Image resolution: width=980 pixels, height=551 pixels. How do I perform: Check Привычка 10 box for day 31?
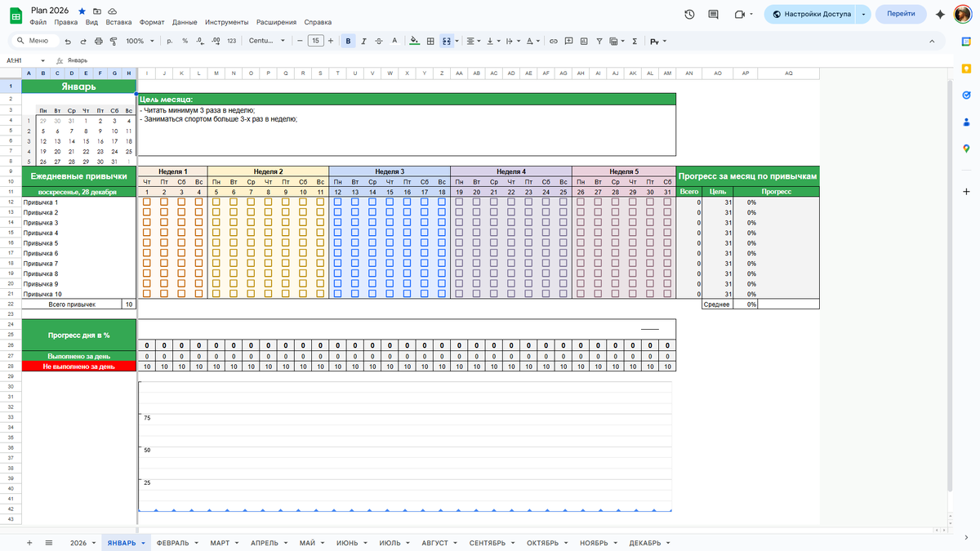[667, 294]
